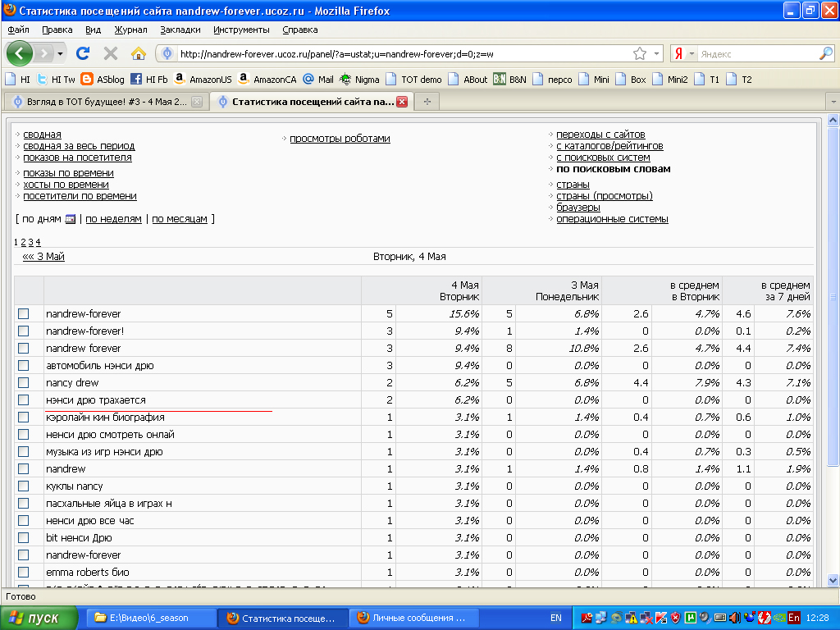Open the back/forward history dropdown arrow

pyautogui.click(x=61, y=53)
